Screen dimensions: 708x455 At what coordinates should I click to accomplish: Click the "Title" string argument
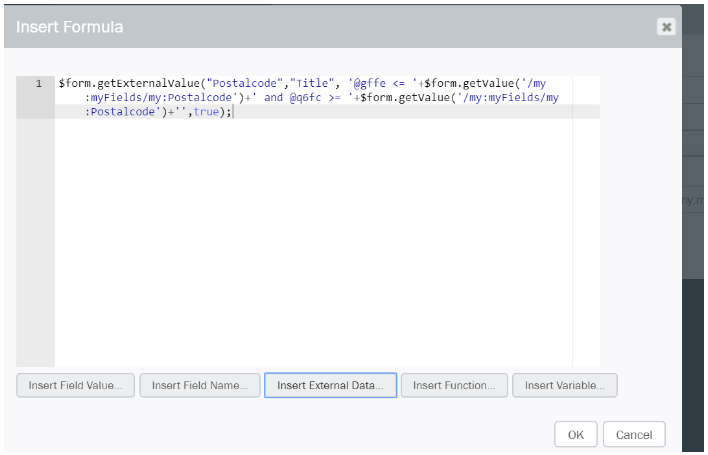click(312, 84)
